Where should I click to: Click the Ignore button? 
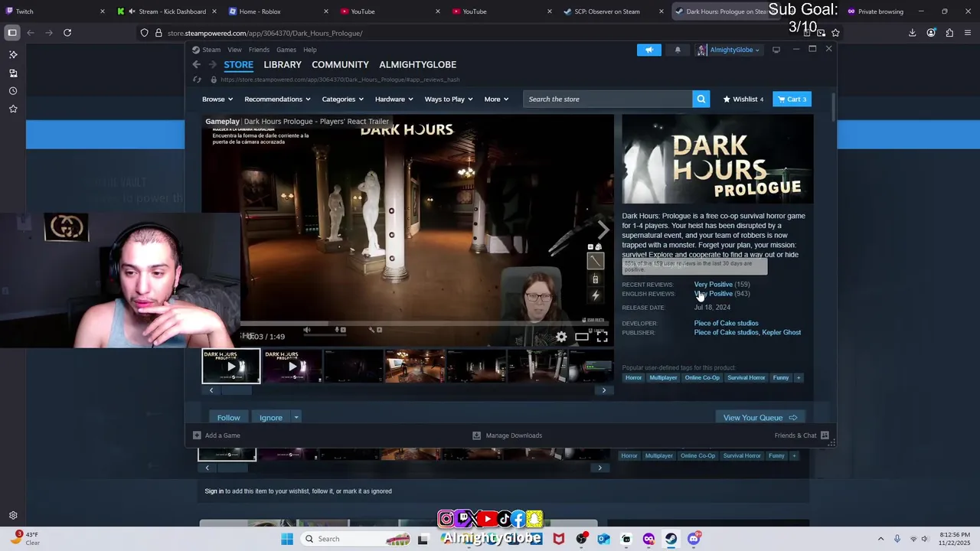tap(271, 418)
